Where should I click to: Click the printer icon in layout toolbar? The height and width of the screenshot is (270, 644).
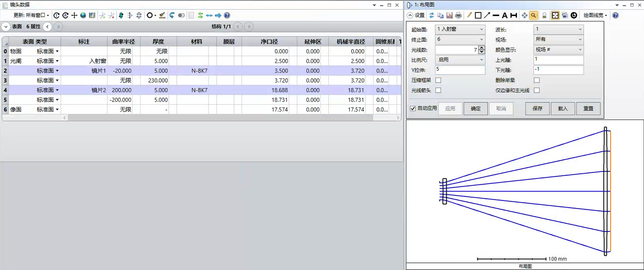coord(458,15)
